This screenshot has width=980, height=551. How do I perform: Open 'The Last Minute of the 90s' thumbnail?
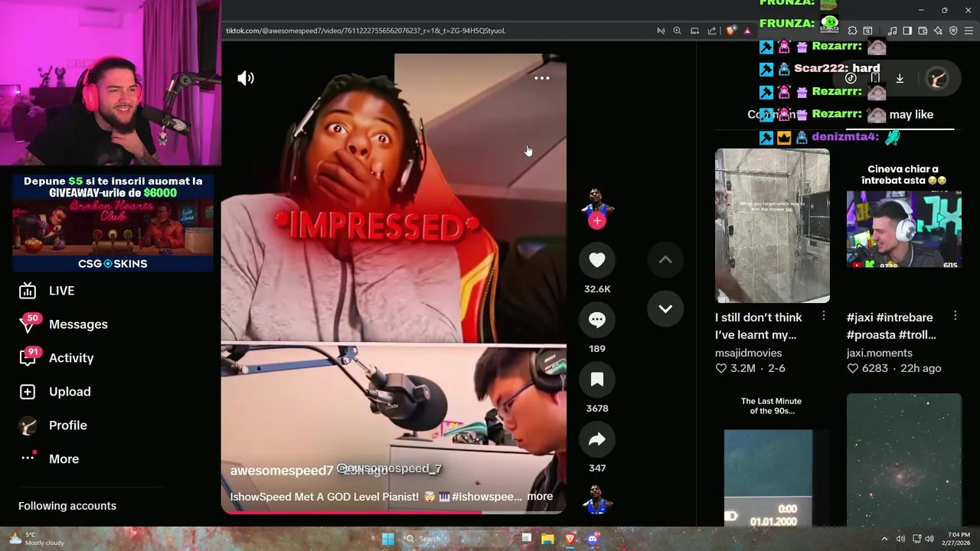(x=772, y=459)
